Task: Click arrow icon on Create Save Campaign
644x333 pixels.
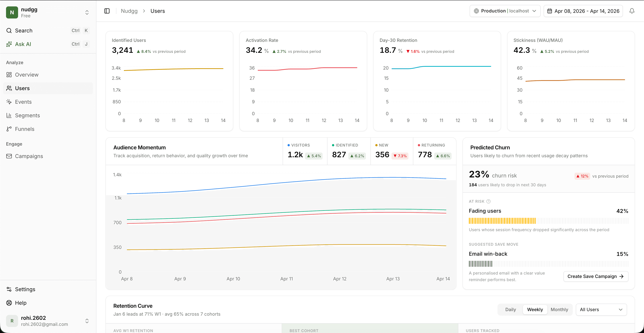Action: click(622, 276)
